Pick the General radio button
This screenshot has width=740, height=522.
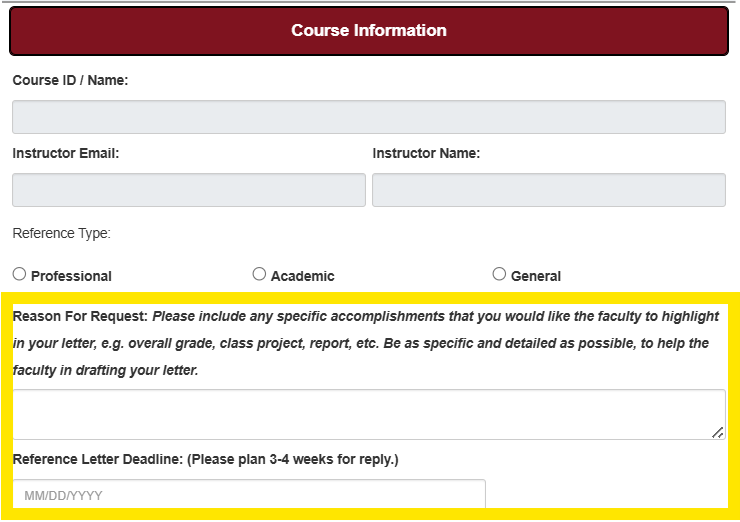coord(499,274)
